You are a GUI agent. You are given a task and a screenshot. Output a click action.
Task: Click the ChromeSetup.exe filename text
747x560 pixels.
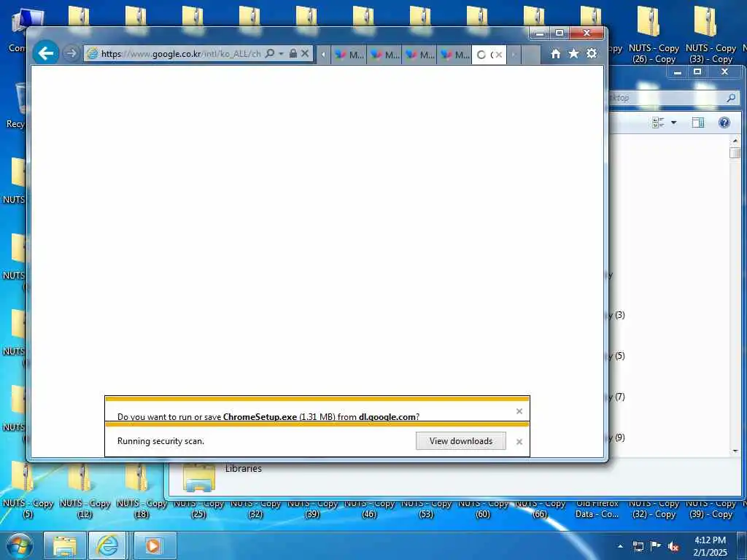260,416
